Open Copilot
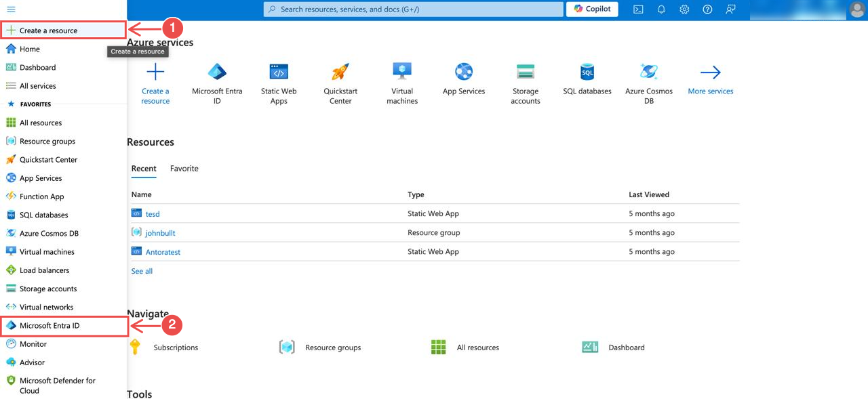The width and height of the screenshot is (868, 399). [591, 9]
